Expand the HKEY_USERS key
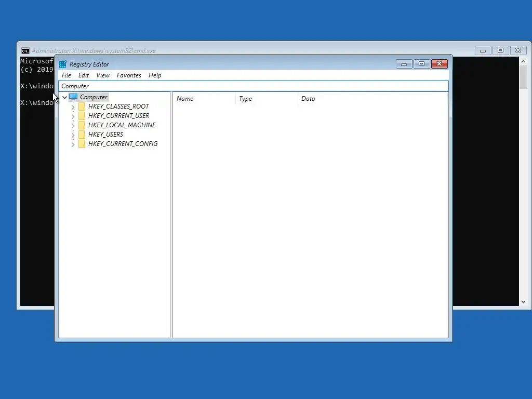The image size is (532, 399). click(73, 135)
